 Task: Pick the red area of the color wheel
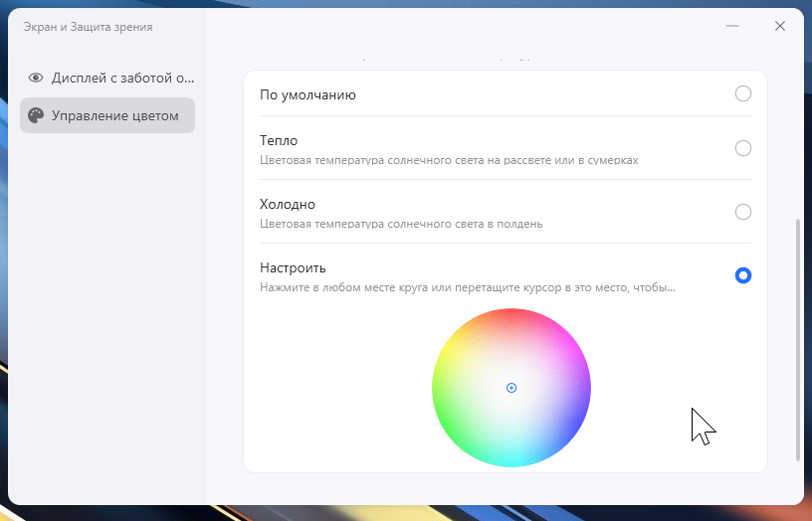coord(511,316)
